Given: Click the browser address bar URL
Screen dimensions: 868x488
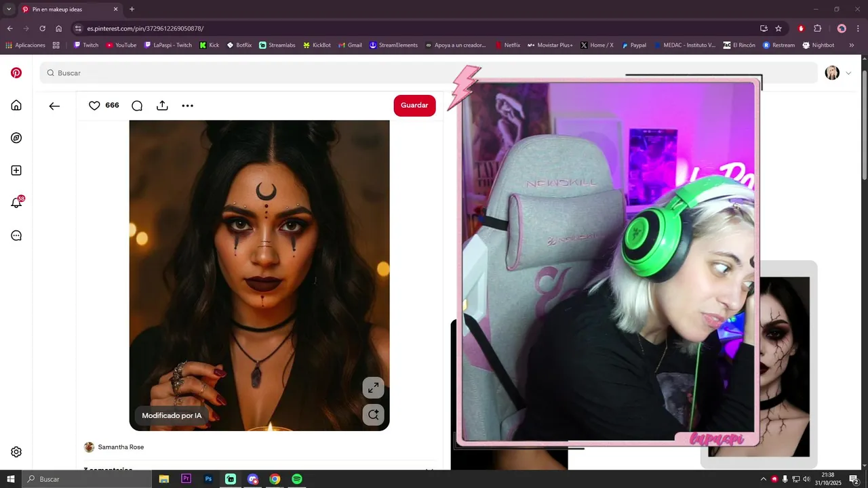Looking at the screenshot, I should tap(145, 28).
